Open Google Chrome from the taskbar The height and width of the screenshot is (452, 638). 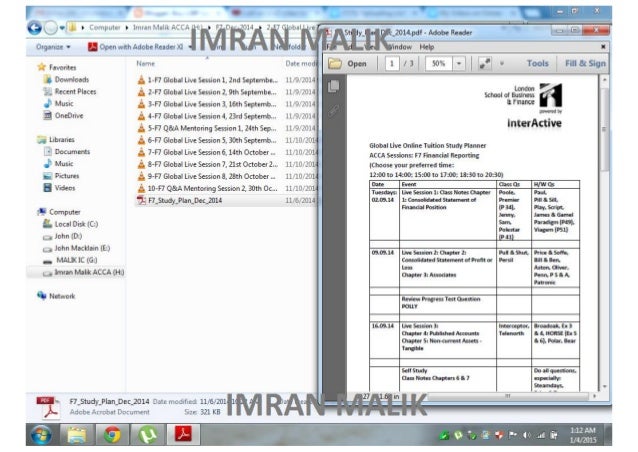[112, 435]
